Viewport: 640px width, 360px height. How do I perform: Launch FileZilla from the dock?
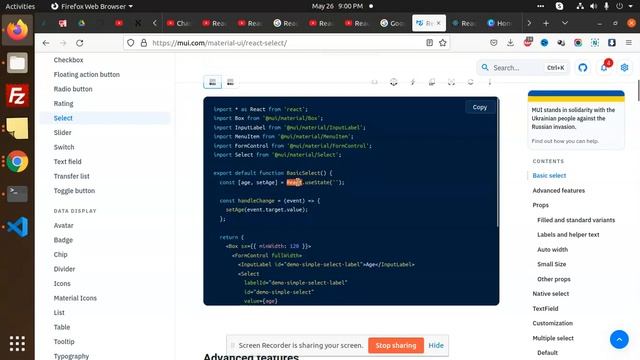[17, 96]
